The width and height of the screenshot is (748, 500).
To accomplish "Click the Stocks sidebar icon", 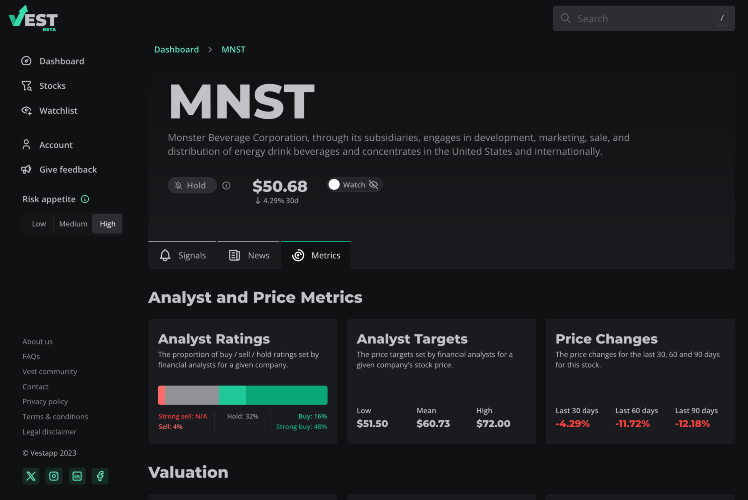I will pyautogui.click(x=26, y=85).
